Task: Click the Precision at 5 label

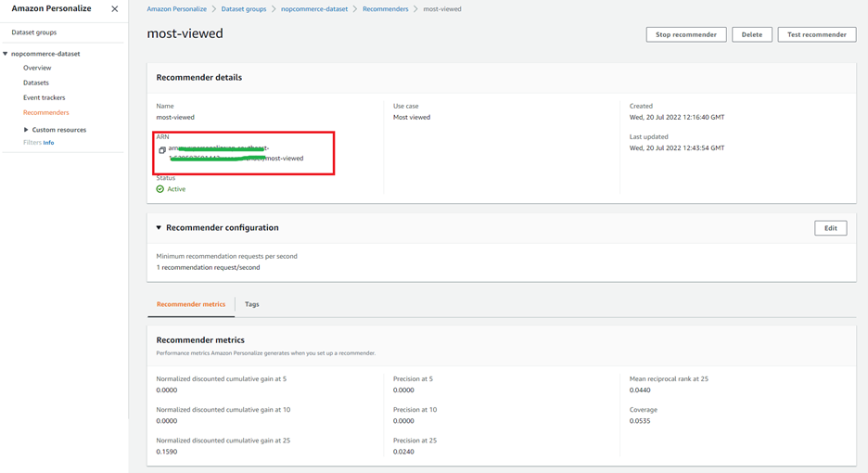Action: pyautogui.click(x=413, y=378)
